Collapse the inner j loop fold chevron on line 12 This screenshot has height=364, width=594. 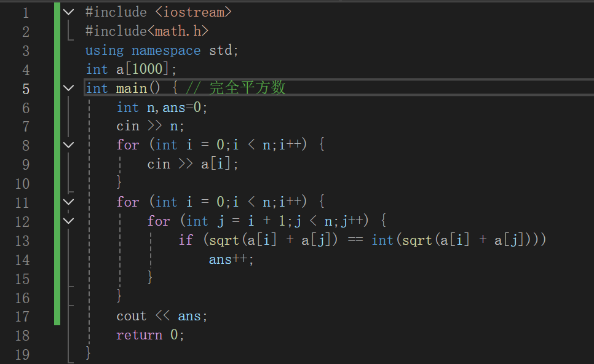[69, 221]
